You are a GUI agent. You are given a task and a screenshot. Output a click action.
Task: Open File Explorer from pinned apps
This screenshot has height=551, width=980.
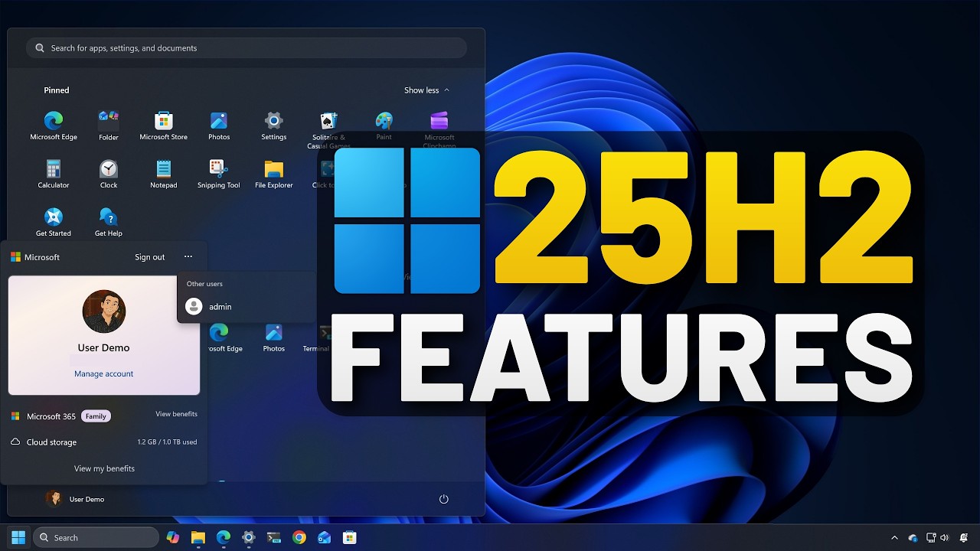pyautogui.click(x=273, y=174)
